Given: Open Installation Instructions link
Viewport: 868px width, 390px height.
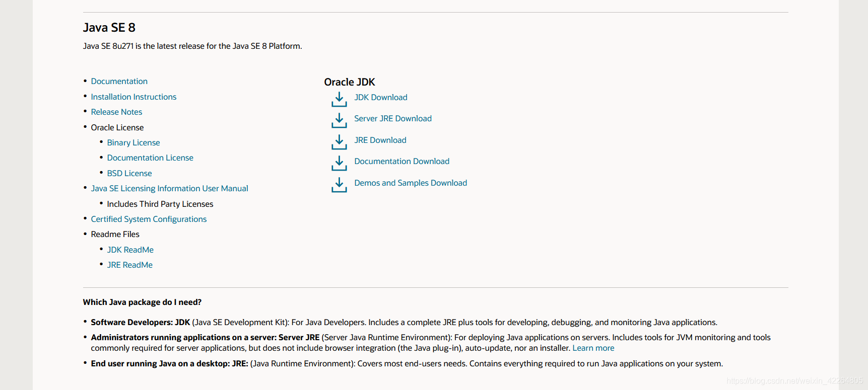Looking at the screenshot, I should pyautogui.click(x=133, y=97).
